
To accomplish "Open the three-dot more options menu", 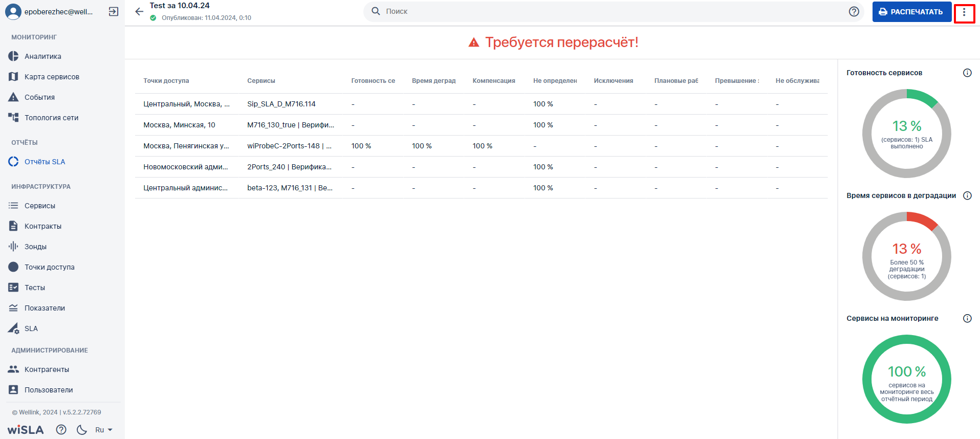I will pos(964,12).
